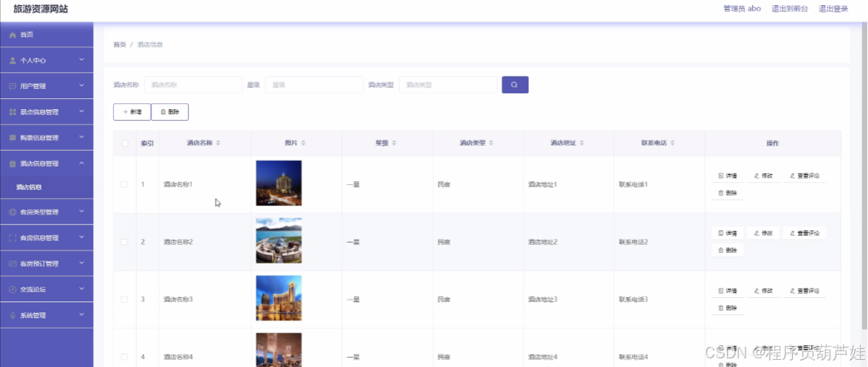Click the clipboard icon beside 酒店信息管理

(x=12, y=164)
